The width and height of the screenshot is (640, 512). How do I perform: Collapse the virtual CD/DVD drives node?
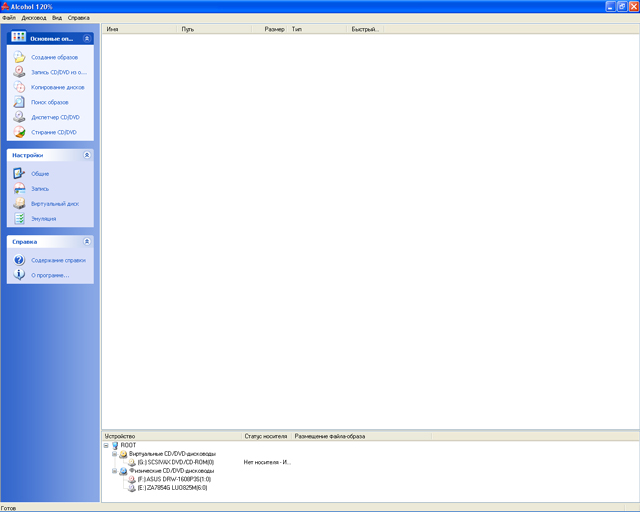tap(115, 454)
